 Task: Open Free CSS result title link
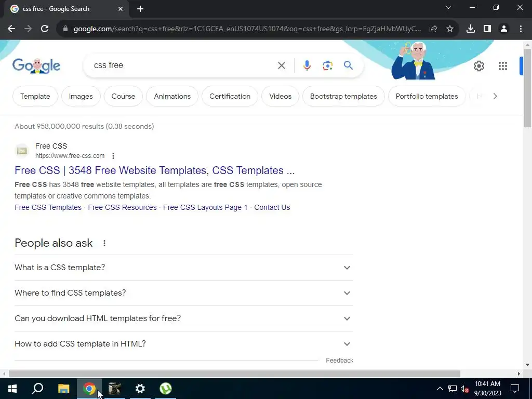coord(155,170)
